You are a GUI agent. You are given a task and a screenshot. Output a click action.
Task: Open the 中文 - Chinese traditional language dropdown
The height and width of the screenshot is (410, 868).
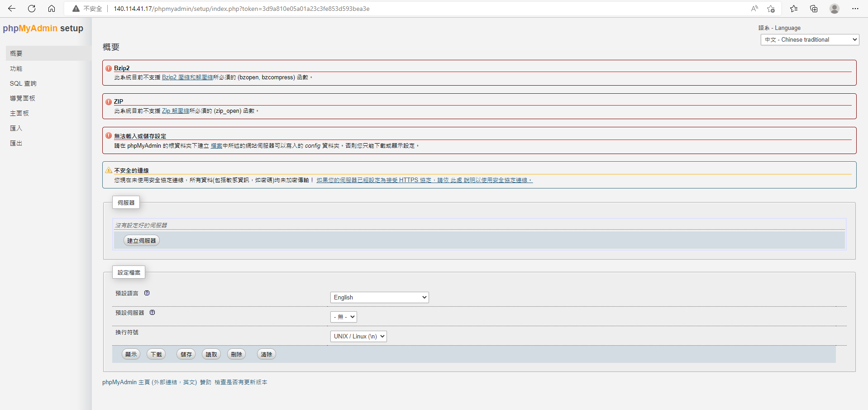tap(810, 40)
